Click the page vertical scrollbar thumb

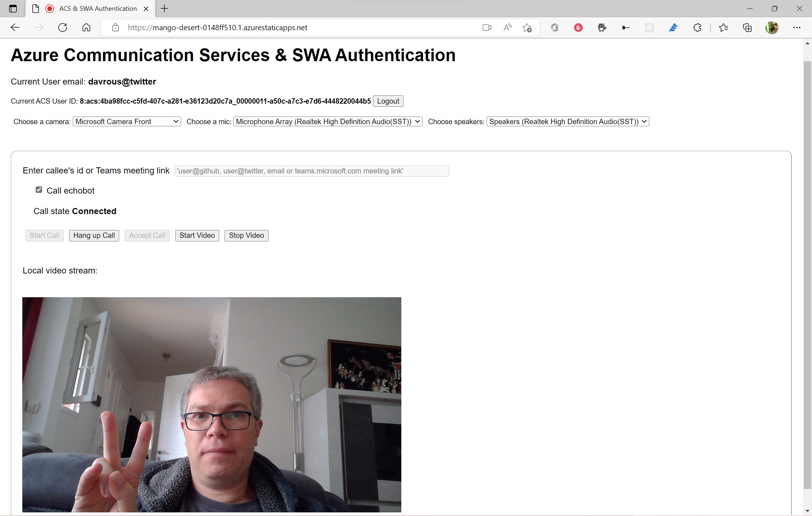click(x=807, y=275)
